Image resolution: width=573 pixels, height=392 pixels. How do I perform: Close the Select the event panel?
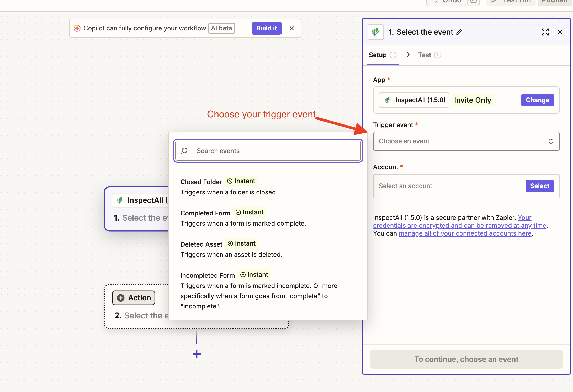[560, 32]
